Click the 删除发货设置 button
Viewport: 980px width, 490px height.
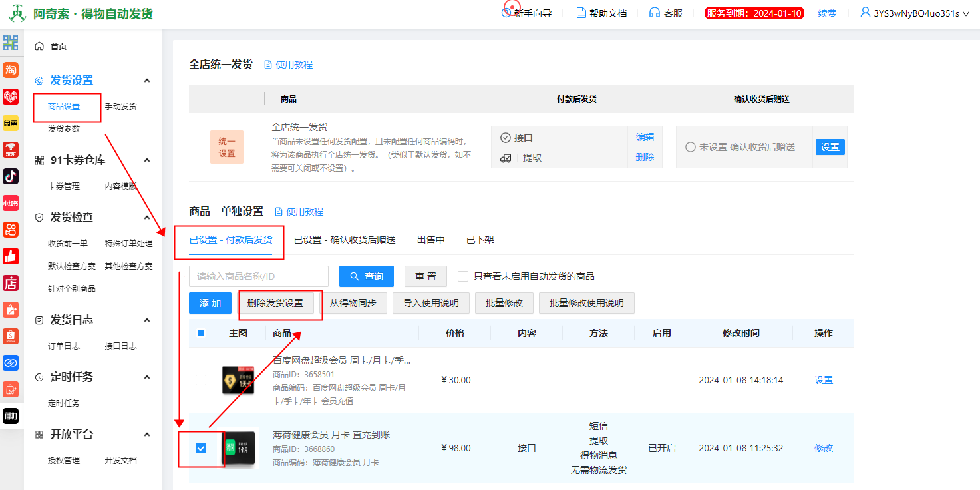pos(275,303)
